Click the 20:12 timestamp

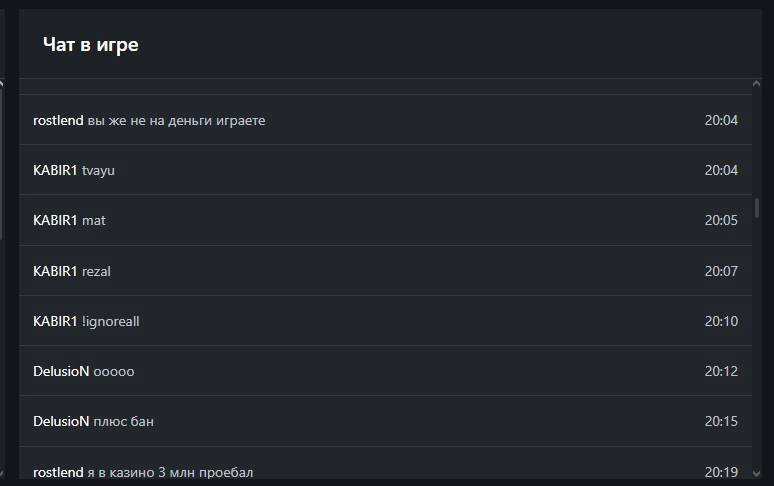pyautogui.click(x=721, y=371)
